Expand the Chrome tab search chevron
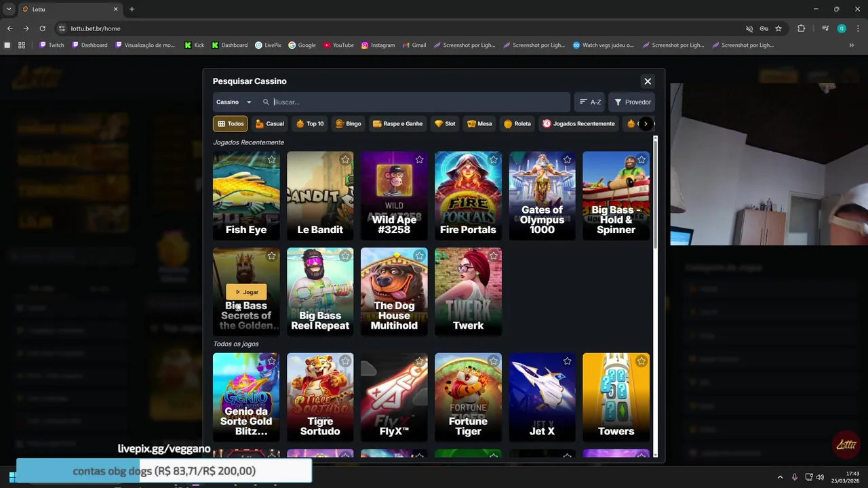The height and width of the screenshot is (488, 868). (9, 9)
